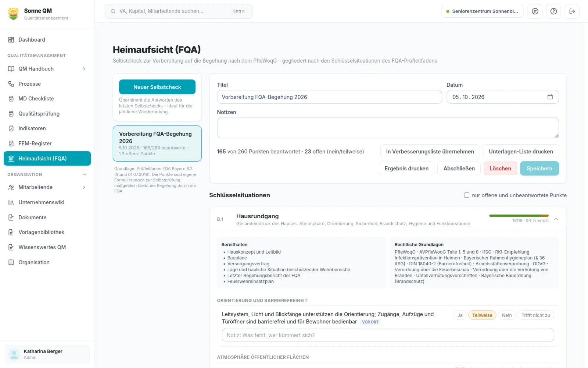Viewport: 588px width, 368px height.
Task: Click the Dokumente file icon
Action: tap(11, 217)
